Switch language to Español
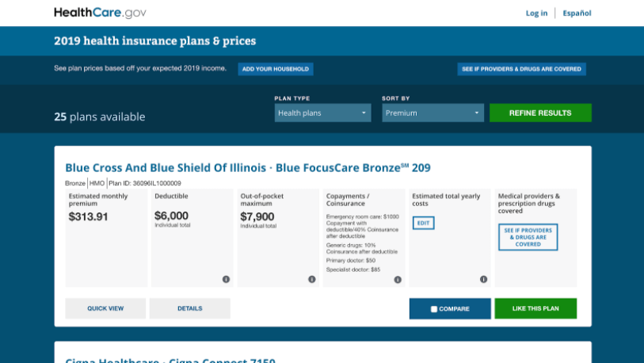The width and height of the screenshot is (644, 363). tap(577, 13)
